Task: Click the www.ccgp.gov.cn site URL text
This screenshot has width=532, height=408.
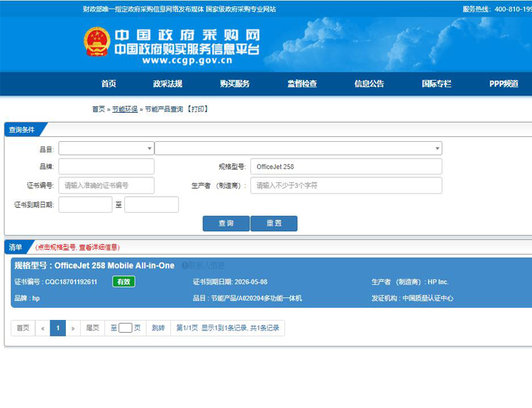Action: point(187,61)
